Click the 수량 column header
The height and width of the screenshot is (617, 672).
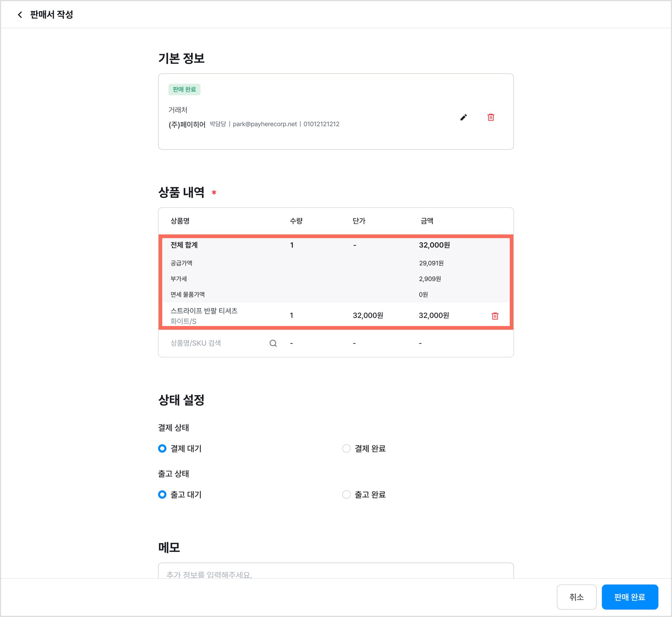coord(296,221)
